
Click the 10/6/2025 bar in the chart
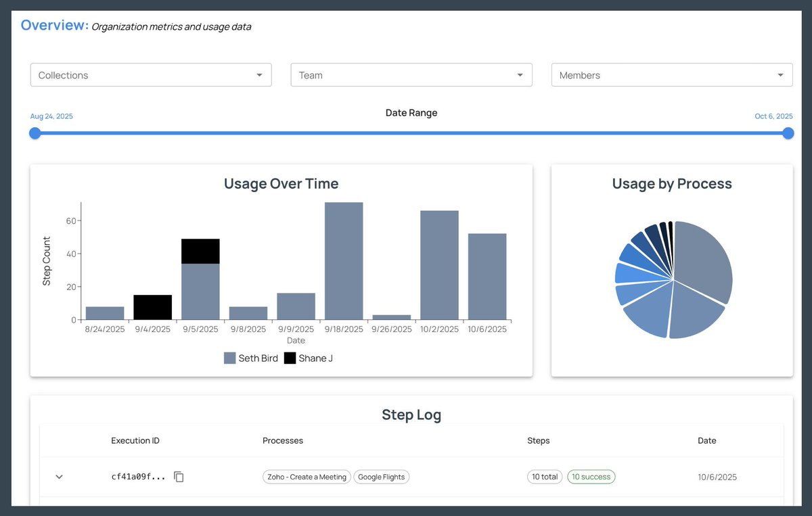[487, 277]
